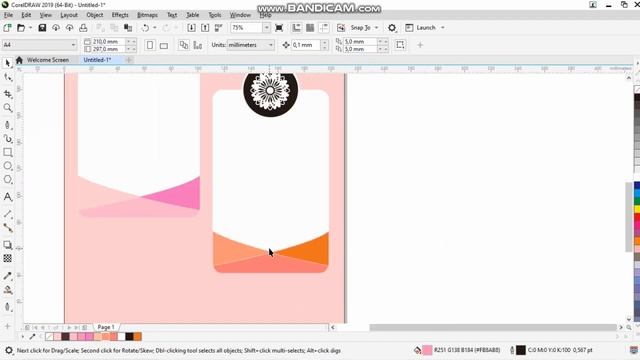Open the Layout menu
Screen dimensions: 640x360
point(69,15)
